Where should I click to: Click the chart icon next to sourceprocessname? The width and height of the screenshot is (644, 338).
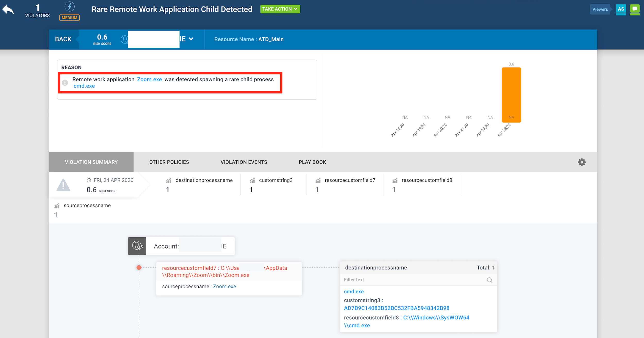(57, 206)
